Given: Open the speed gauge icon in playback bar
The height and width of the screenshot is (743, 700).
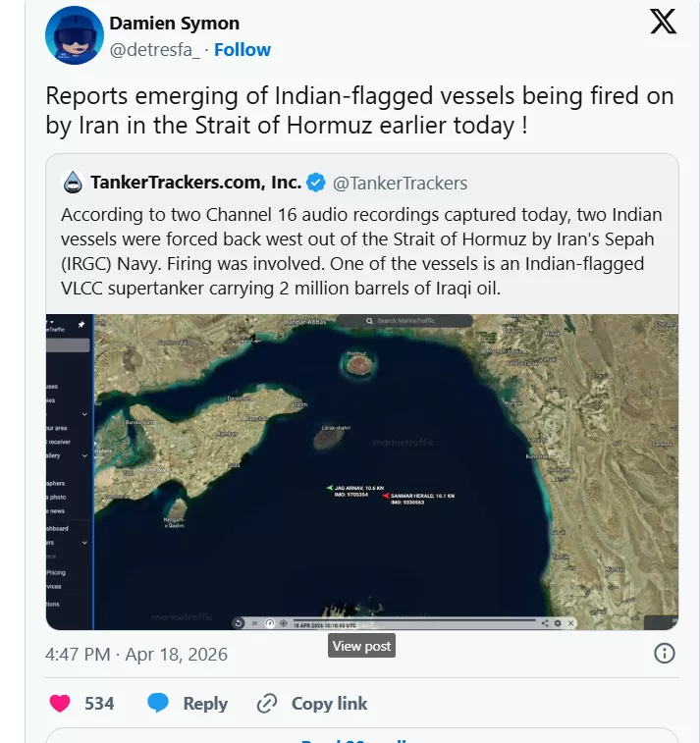Looking at the screenshot, I should [270, 623].
